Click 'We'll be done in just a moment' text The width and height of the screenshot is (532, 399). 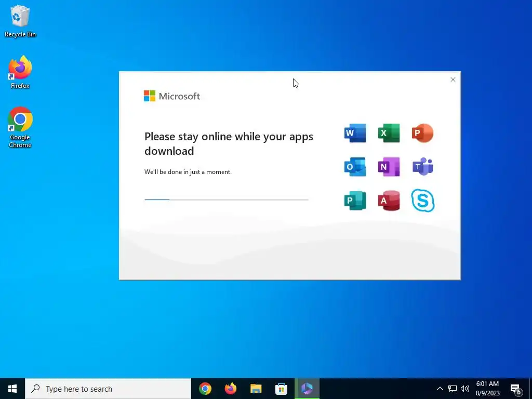[188, 171]
